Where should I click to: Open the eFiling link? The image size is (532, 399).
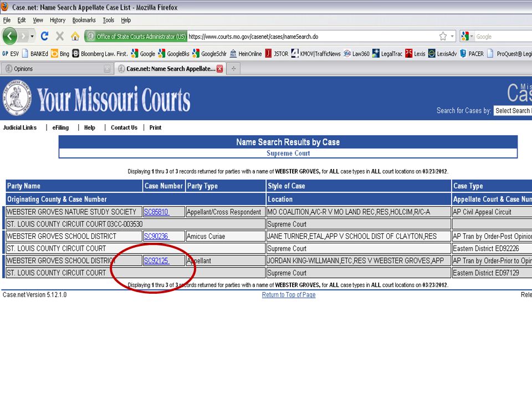coord(60,127)
